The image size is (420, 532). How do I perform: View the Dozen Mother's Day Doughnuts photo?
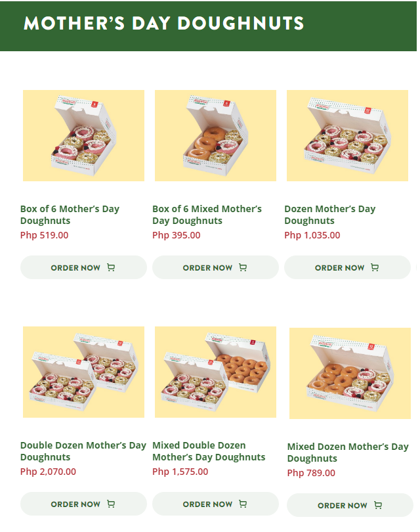click(x=347, y=135)
